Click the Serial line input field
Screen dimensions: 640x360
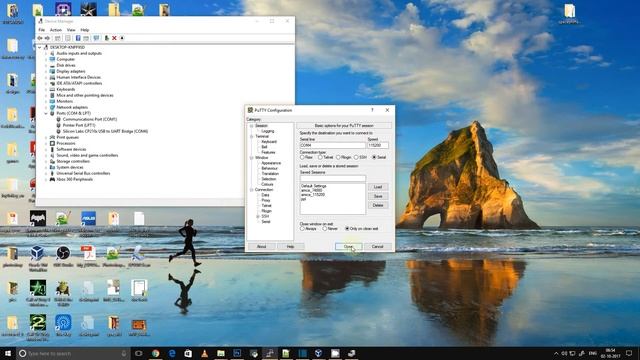pos(333,145)
